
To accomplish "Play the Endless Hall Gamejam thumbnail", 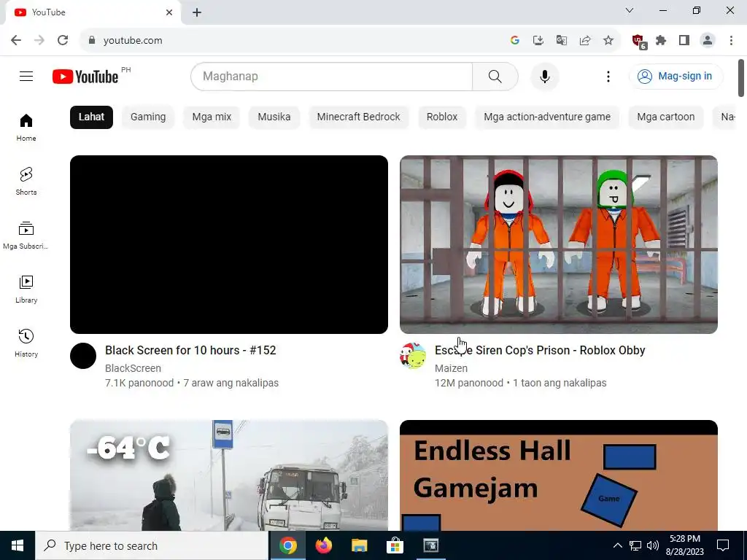I will tap(558, 475).
